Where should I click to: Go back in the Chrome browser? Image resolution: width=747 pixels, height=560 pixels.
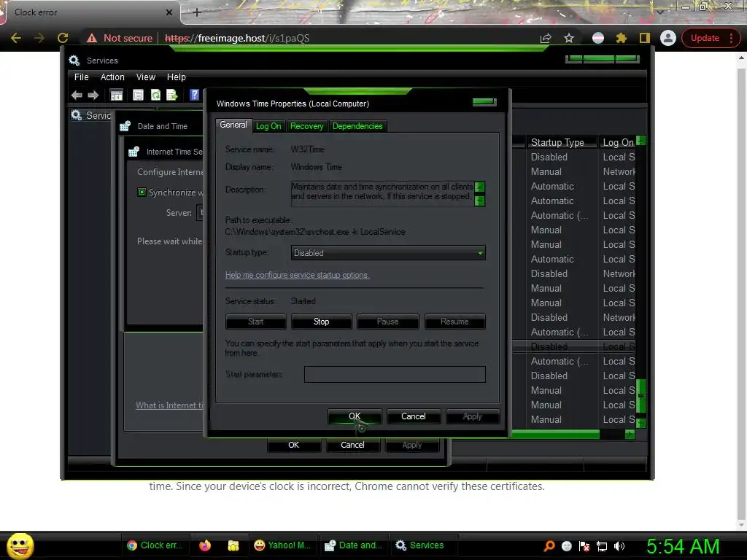pyautogui.click(x=16, y=38)
